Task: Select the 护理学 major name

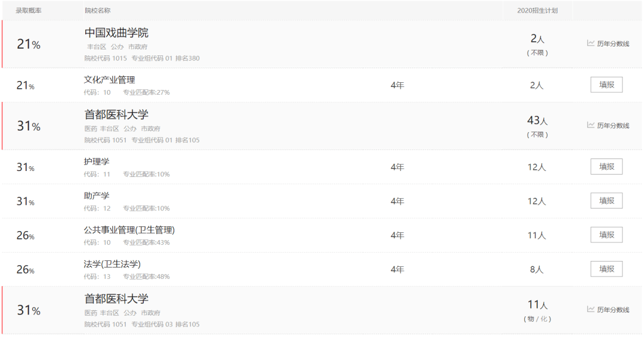Action: (x=97, y=161)
